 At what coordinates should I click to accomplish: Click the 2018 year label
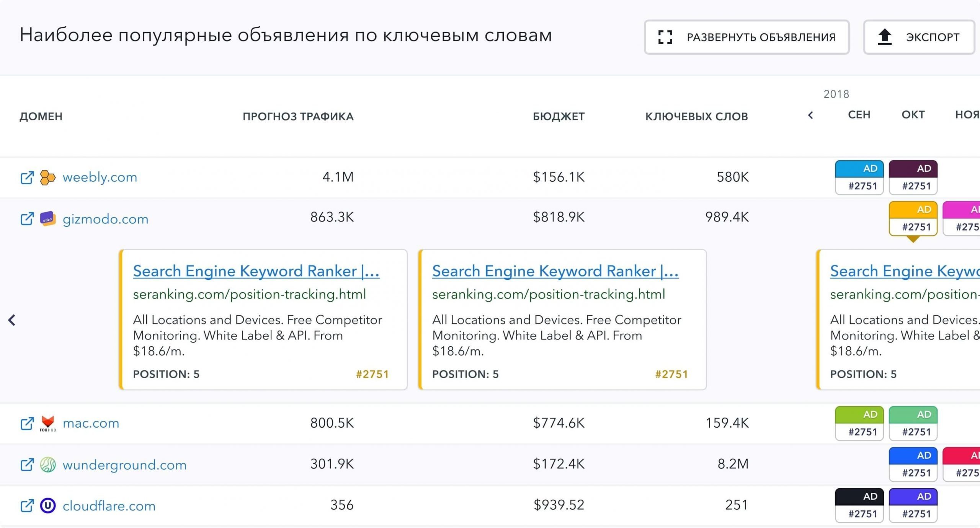tap(836, 94)
